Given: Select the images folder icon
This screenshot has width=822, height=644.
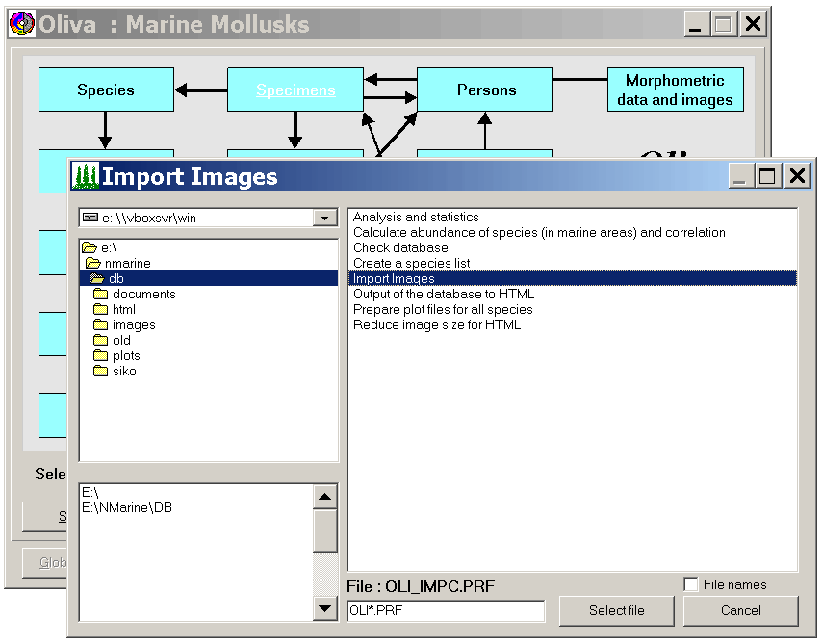Looking at the screenshot, I should coord(99,325).
